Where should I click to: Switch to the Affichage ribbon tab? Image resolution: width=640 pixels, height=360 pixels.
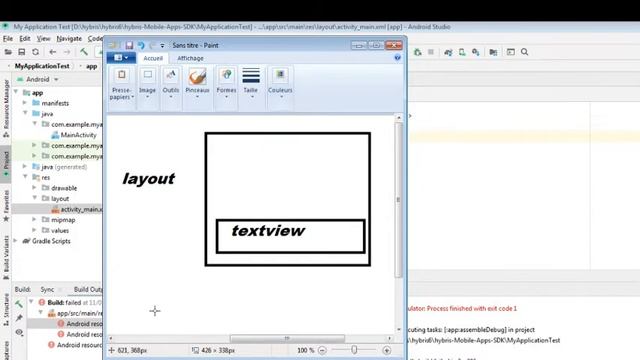[190, 58]
